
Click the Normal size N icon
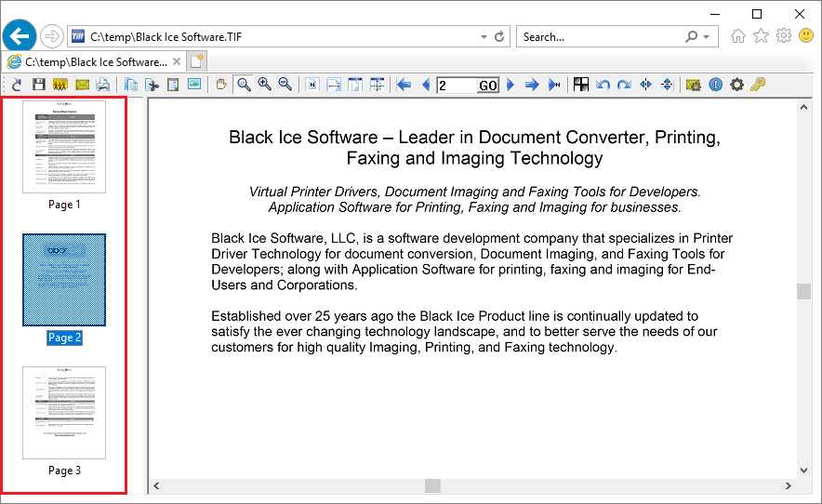tap(312, 85)
